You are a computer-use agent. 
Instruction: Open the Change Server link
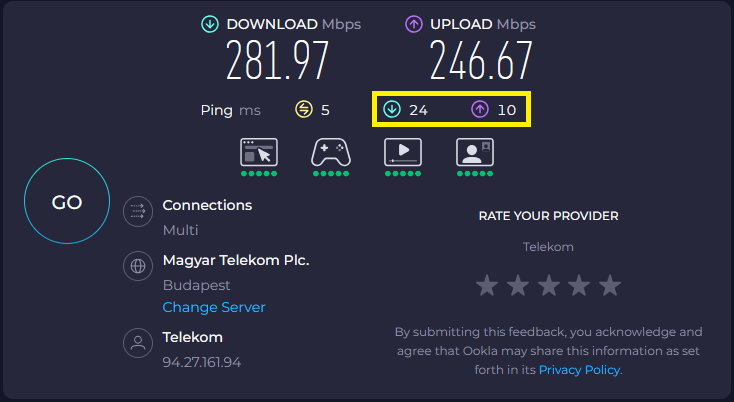[x=214, y=307]
